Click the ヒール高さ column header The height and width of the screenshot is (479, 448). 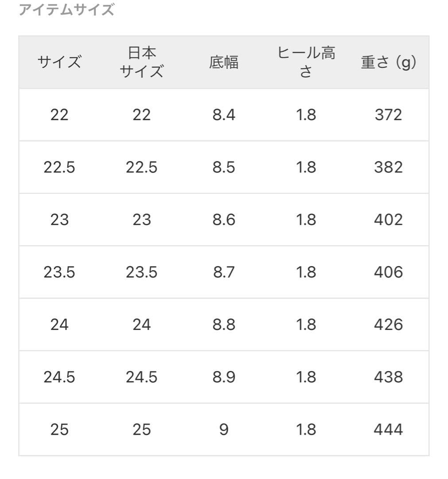(306, 63)
